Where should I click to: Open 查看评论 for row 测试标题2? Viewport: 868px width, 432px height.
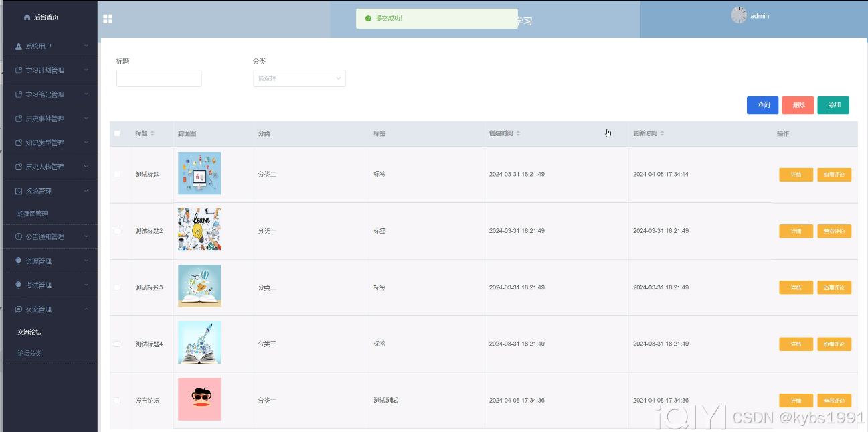pos(834,231)
